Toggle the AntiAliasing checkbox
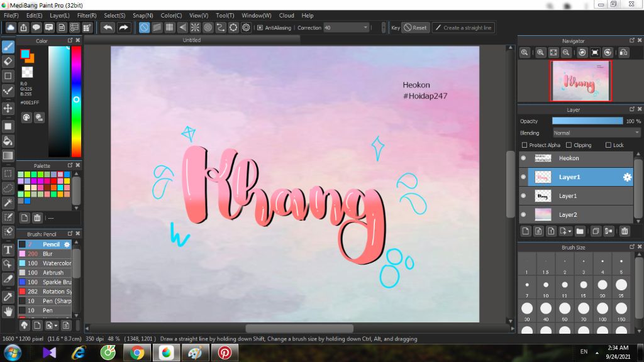This screenshot has width=644, height=362. pyautogui.click(x=260, y=28)
